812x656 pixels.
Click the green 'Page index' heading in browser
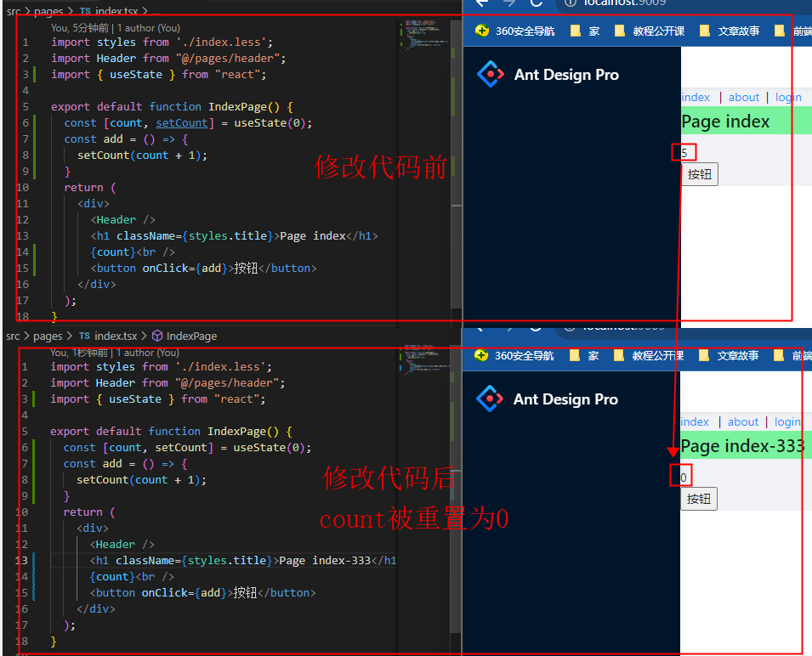[725, 122]
